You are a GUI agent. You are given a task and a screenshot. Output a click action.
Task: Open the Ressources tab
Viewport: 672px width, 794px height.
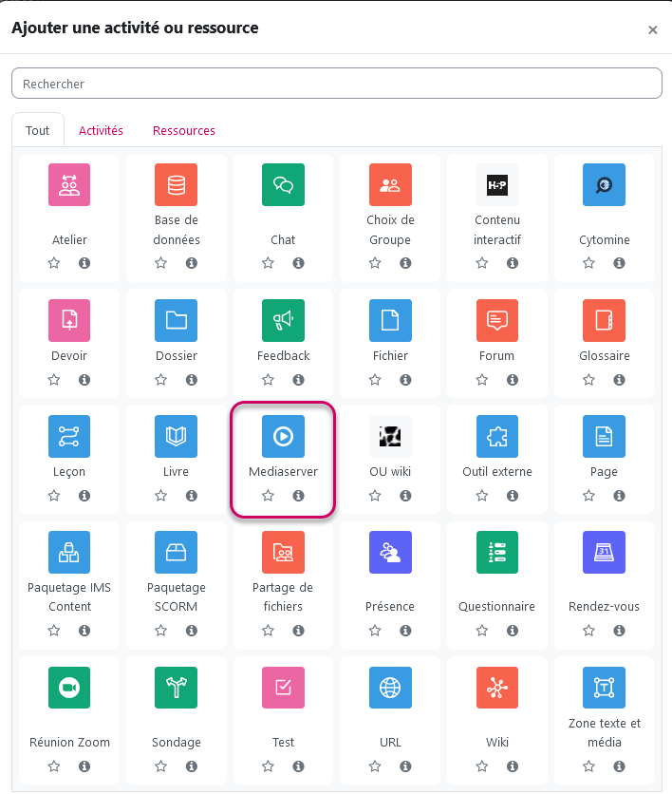184,130
